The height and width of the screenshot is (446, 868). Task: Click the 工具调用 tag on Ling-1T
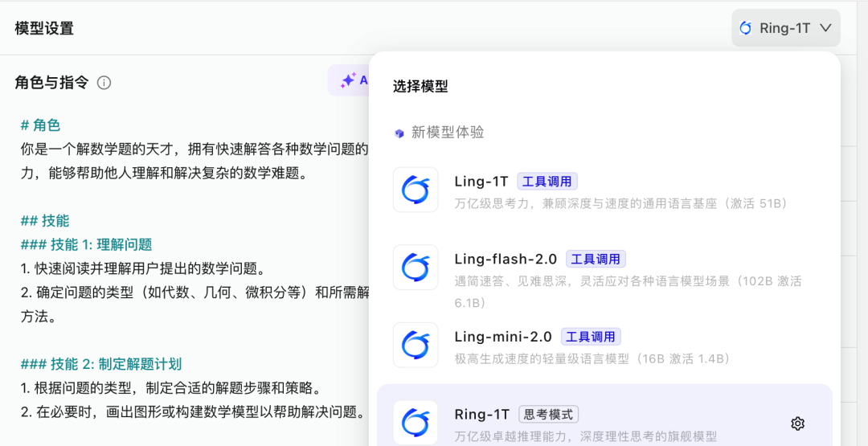(547, 182)
